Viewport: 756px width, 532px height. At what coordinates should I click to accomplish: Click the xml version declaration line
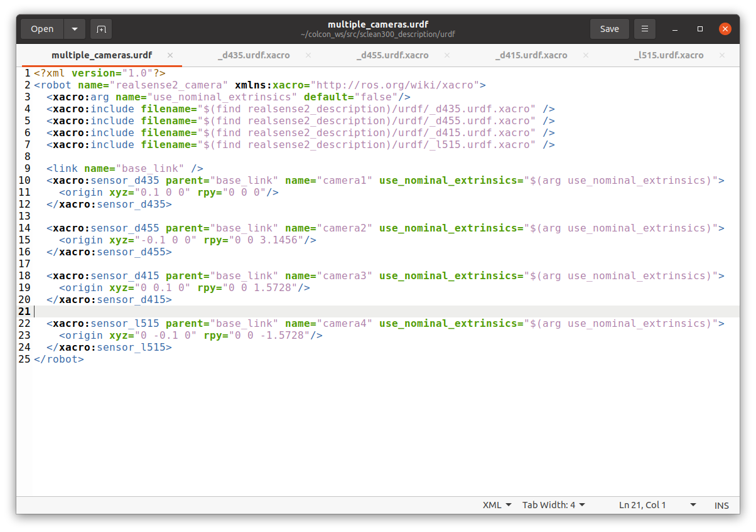tap(99, 73)
